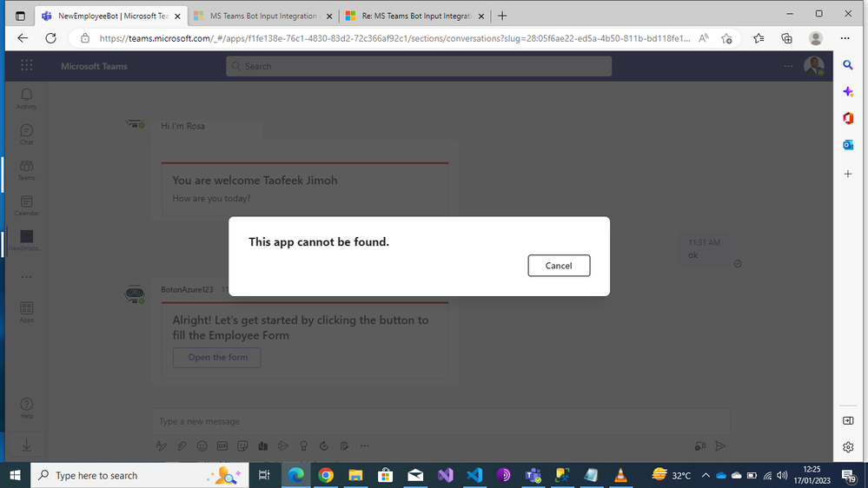The width and height of the screenshot is (868, 488).
Task: Click the Windows taskbar search box
Action: [140, 475]
